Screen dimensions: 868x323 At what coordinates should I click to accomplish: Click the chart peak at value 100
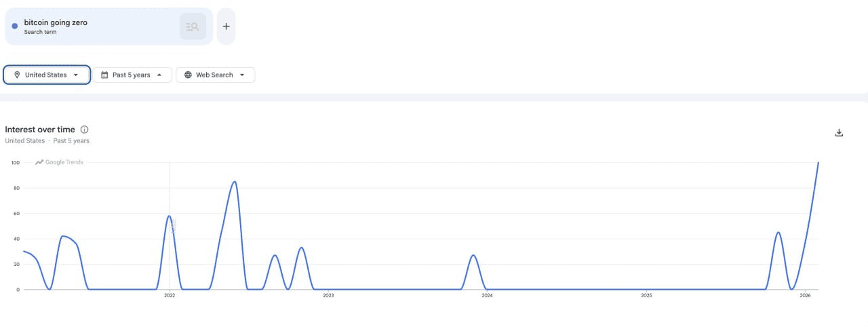tap(818, 163)
